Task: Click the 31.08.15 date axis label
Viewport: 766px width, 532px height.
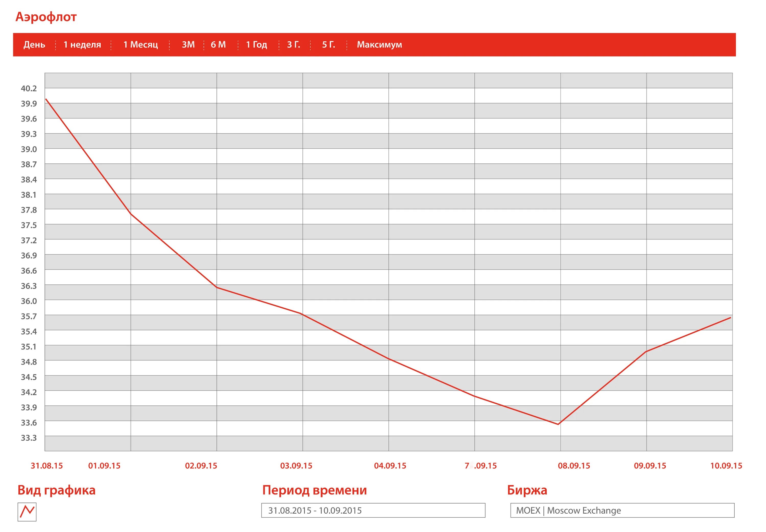Action: pyautogui.click(x=47, y=466)
